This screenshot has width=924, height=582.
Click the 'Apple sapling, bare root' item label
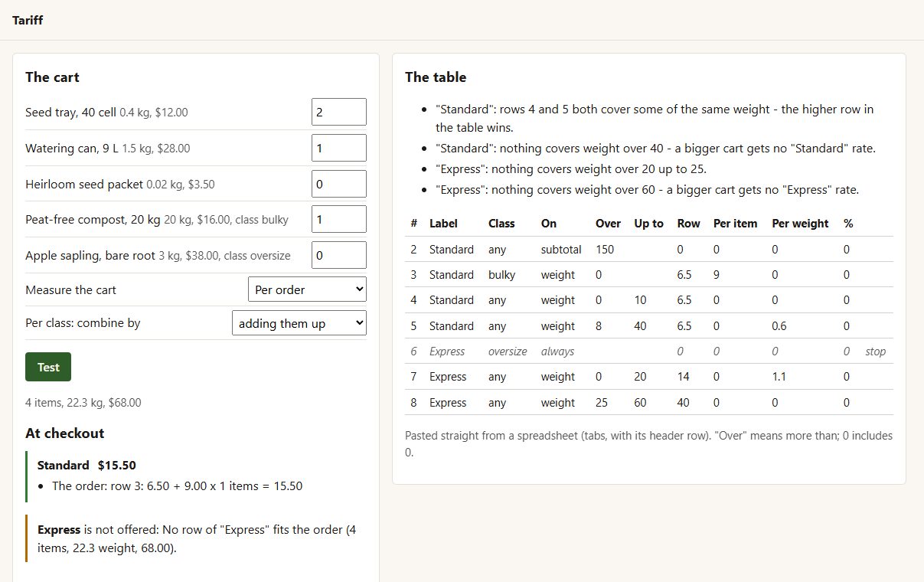(x=90, y=255)
